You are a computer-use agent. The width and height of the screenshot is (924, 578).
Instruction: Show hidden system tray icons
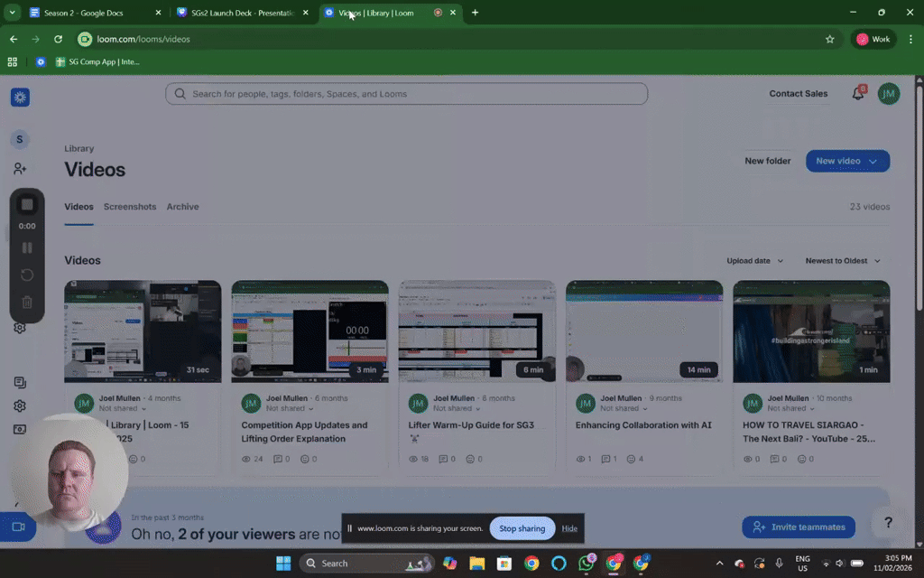pos(719,564)
